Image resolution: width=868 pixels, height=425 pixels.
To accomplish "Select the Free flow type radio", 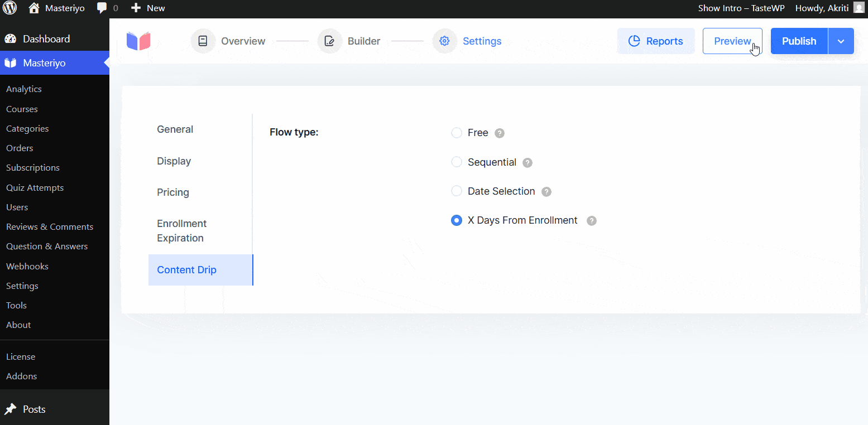I will [x=457, y=133].
